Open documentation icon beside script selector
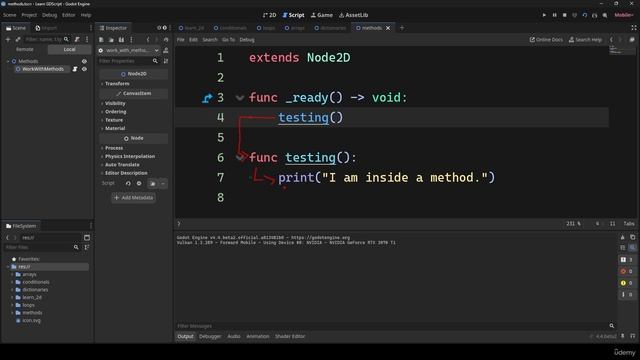The image size is (640, 360). (166, 50)
